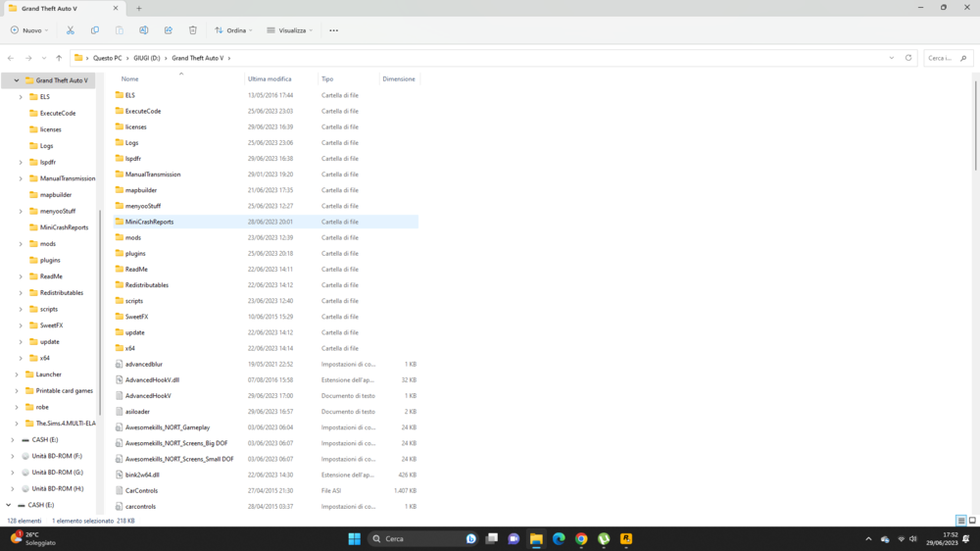Image resolution: width=980 pixels, height=551 pixels.
Task: Click Grand Theft Auto V breadcrumb segment
Action: 198,58
